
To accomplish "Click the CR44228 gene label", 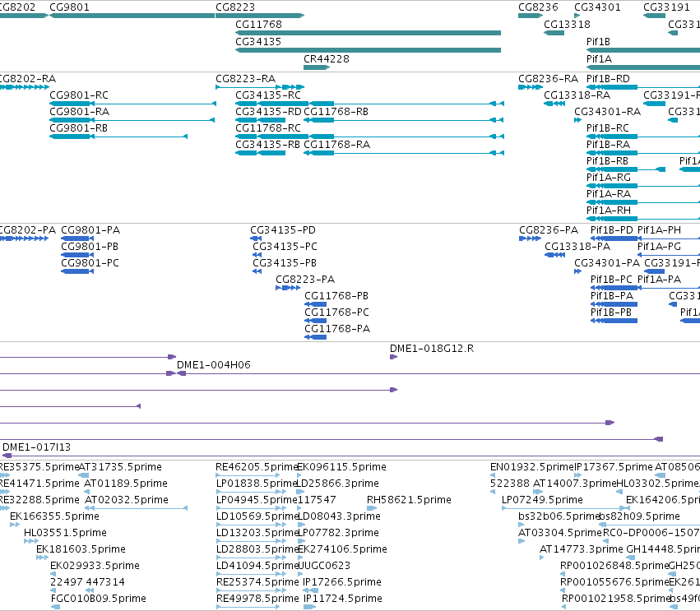I will [x=327, y=59].
